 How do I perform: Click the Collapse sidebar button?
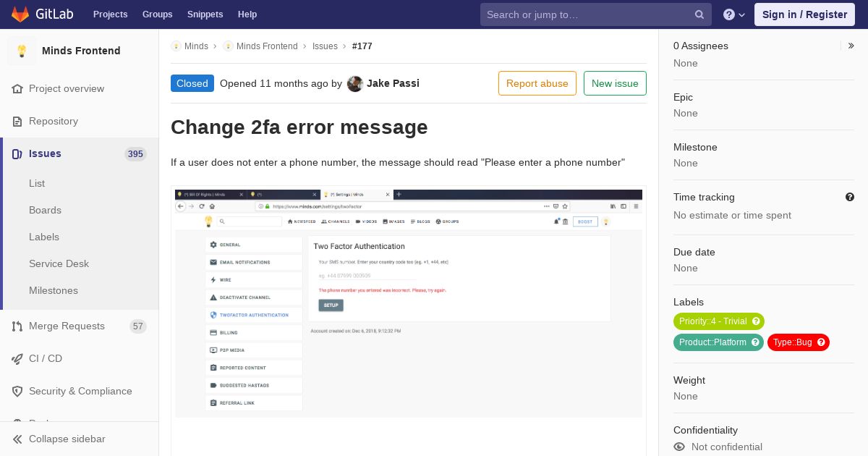click(80, 439)
